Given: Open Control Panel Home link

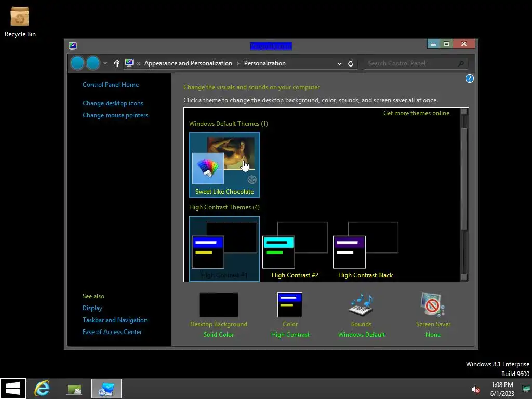Looking at the screenshot, I should point(111,85).
